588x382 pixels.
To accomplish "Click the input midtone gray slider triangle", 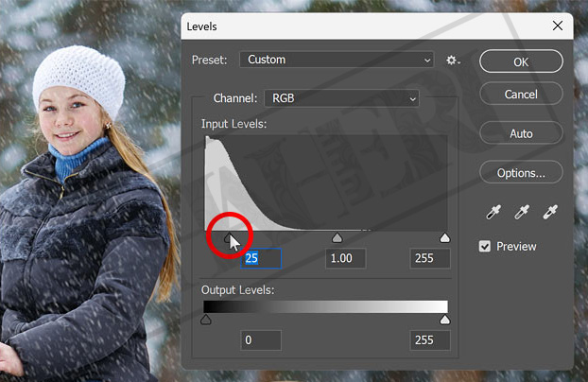I will tap(337, 238).
